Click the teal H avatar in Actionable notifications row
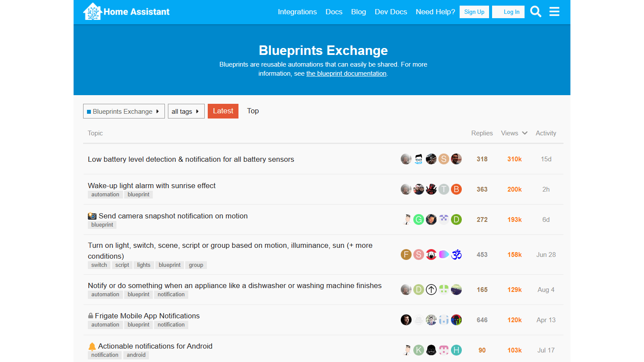The width and height of the screenshot is (644, 362). pyautogui.click(x=456, y=350)
